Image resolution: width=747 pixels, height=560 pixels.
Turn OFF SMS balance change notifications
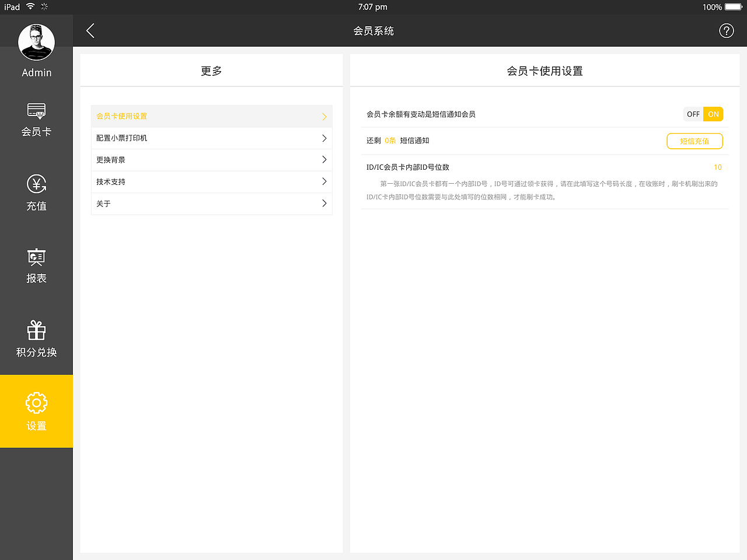pyautogui.click(x=694, y=114)
